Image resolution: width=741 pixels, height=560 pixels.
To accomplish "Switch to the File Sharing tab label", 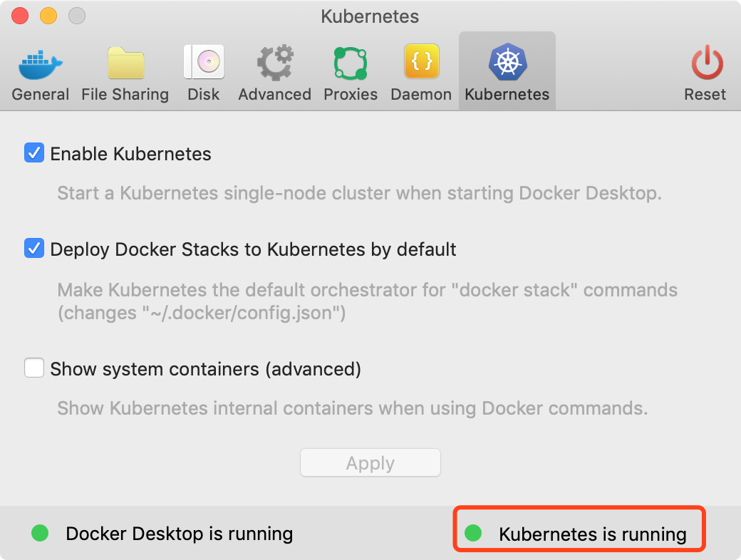I will coord(125,95).
